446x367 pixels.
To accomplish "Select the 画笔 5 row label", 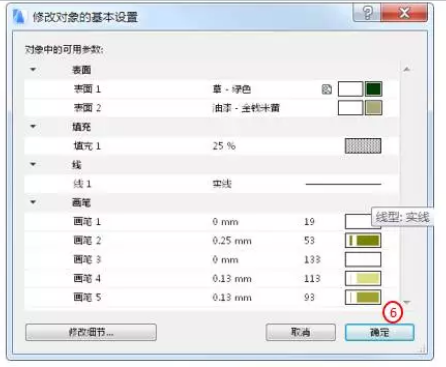I will coord(87,297).
